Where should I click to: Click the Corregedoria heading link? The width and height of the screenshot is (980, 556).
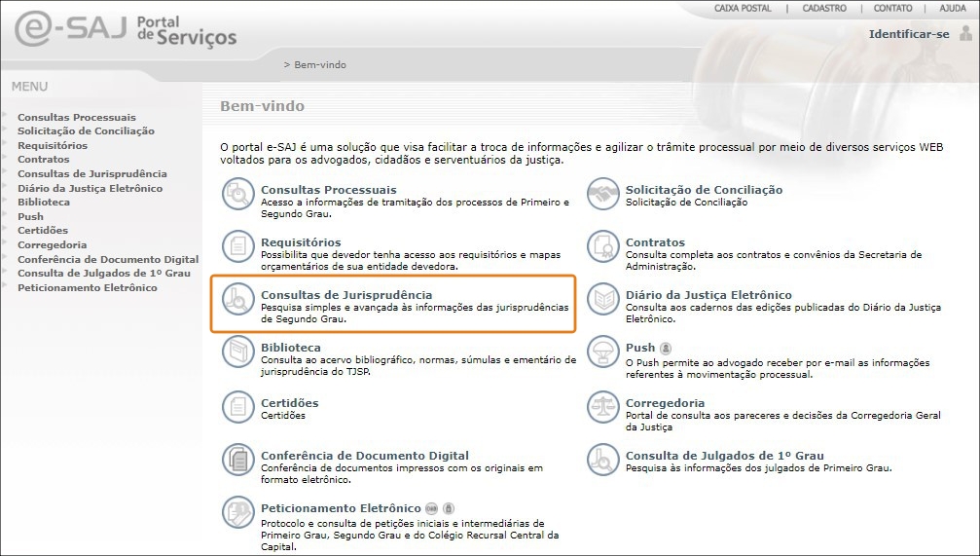click(x=665, y=403)
